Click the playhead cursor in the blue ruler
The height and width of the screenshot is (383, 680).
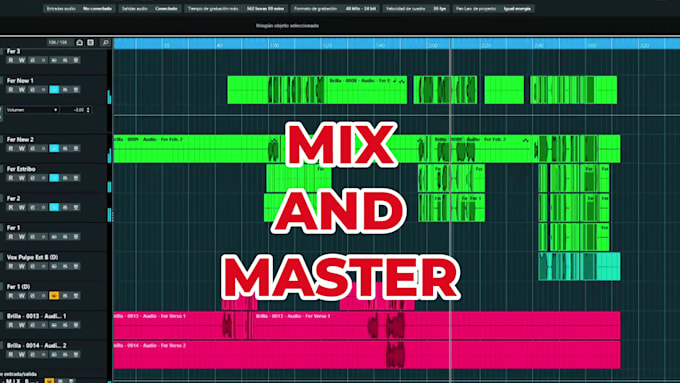(451, 43)
